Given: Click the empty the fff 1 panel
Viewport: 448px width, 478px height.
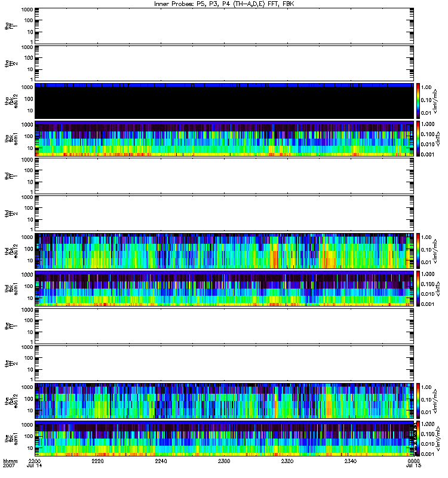Looking at the screenshot, I should [x=224, y=326].
